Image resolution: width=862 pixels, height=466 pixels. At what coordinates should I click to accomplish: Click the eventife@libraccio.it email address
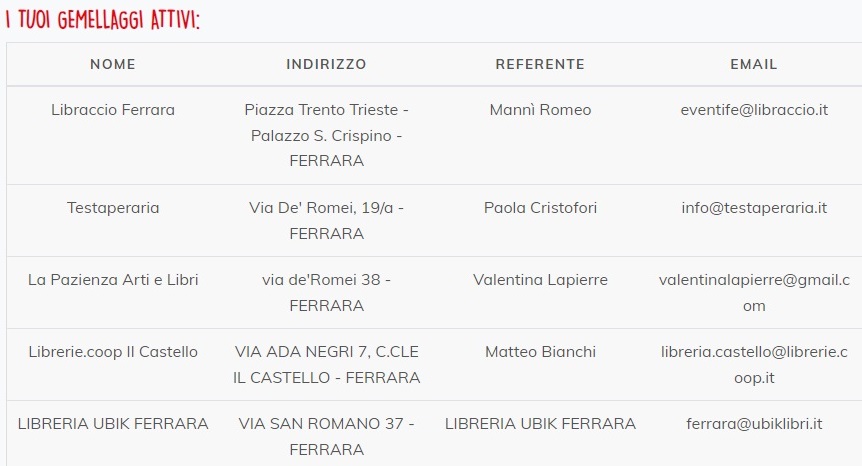[754, 110]
